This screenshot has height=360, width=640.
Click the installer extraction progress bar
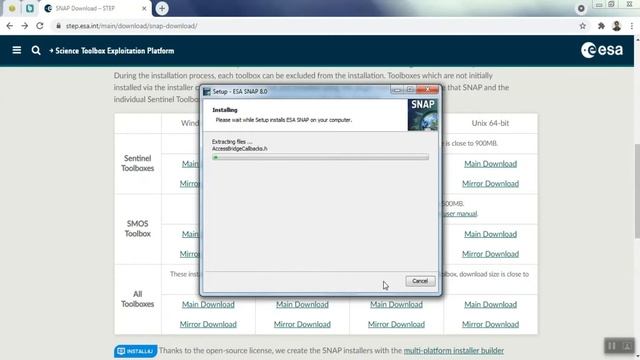click(320, 157)
